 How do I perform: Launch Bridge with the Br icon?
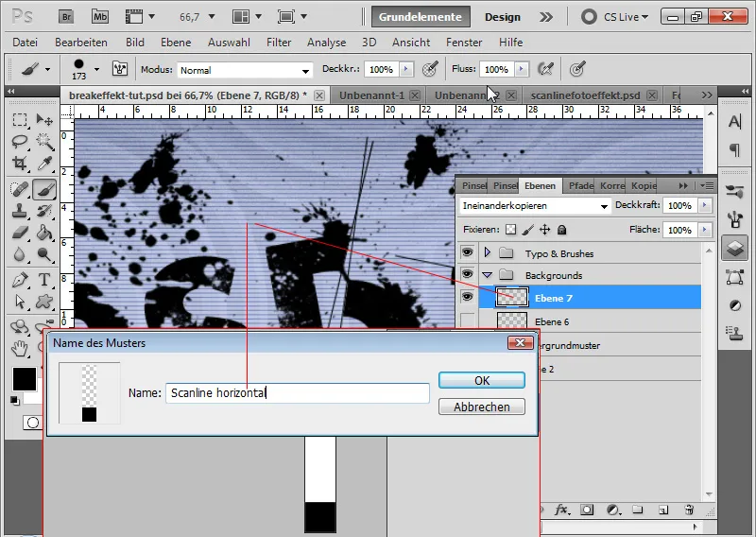pyautogui.click(x=66, y=17)
